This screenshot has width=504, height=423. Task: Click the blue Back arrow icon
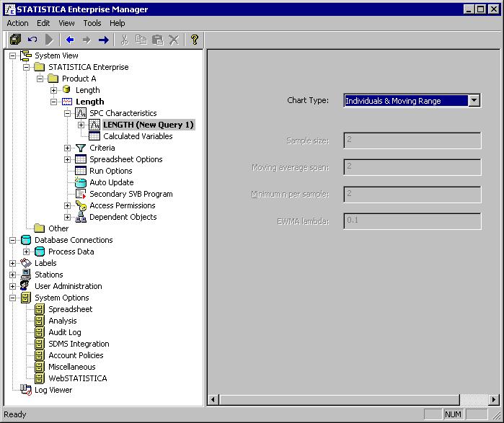(70, 40)
